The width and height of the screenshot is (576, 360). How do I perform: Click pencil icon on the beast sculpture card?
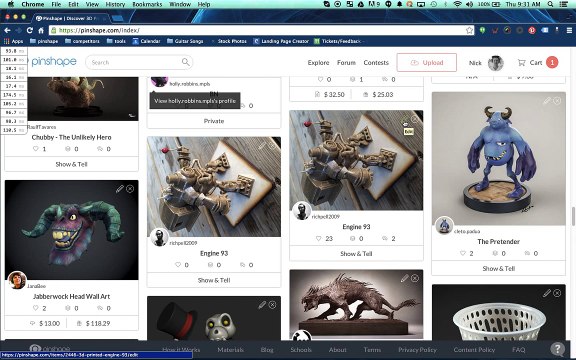pyautogui.click(x=404, y=278)
